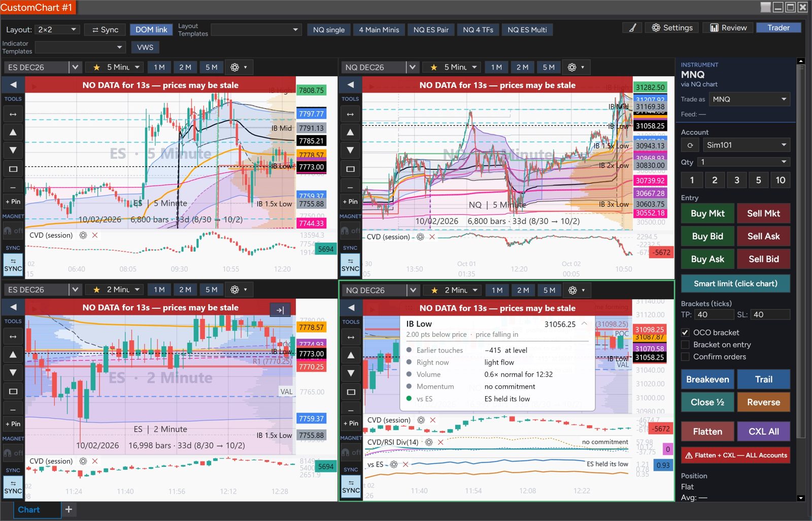
Task: Enable Confirm orders checkbox
Action: pos(685,357)
